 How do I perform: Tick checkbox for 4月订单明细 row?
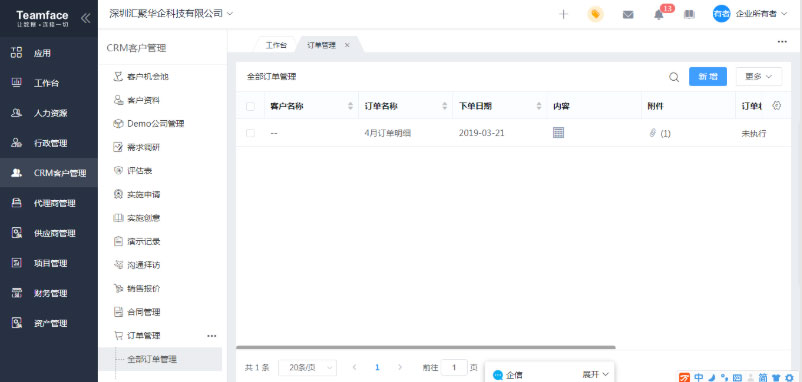tap(250, 133)
